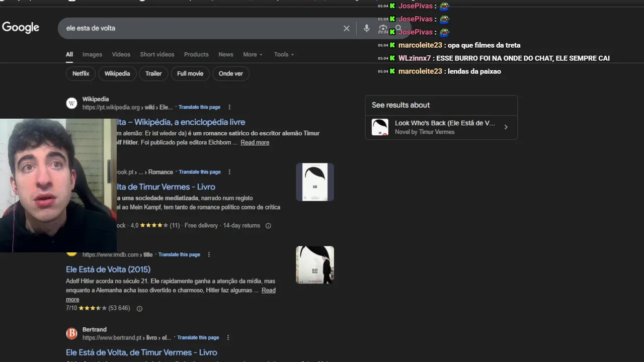Click info icon beside 14-day returns
644x362 pixels.
tap(268, 226)
